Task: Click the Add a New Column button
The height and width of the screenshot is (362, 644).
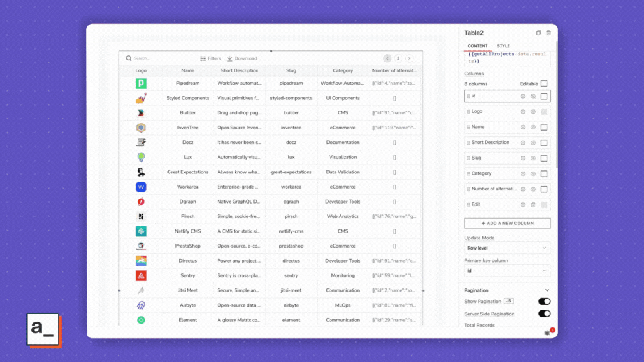Action: [507, 223]
